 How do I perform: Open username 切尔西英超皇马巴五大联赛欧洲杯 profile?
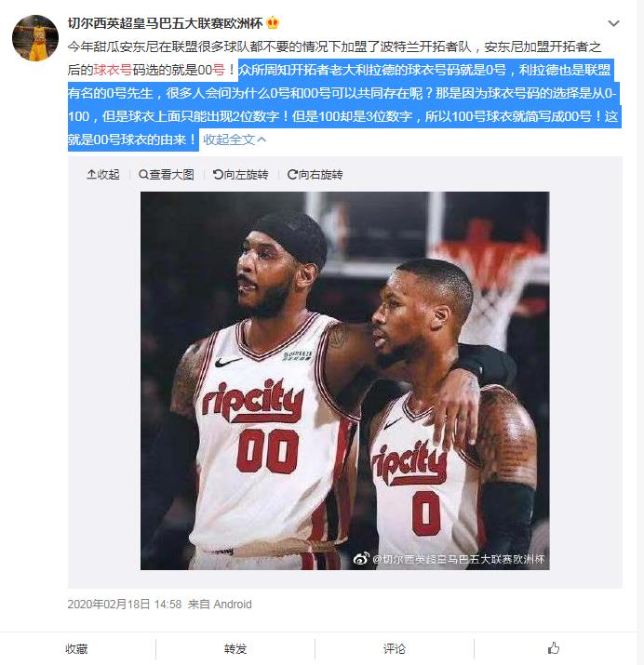tap(165, 23)
